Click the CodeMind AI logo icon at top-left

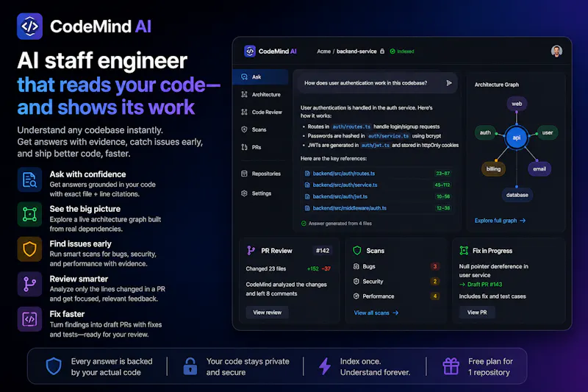29,26
